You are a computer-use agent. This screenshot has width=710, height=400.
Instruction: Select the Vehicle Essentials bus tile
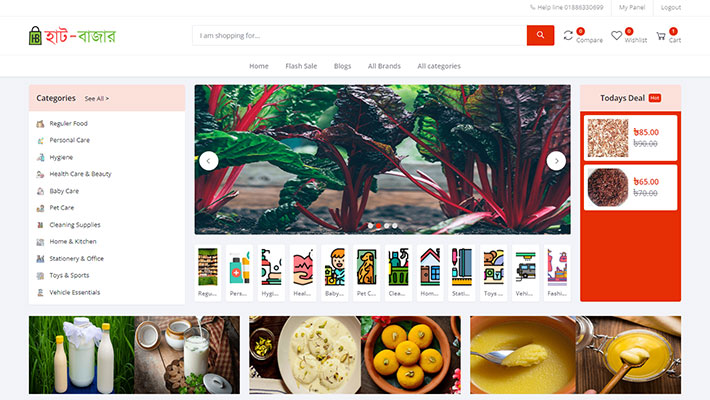point(525,273)
